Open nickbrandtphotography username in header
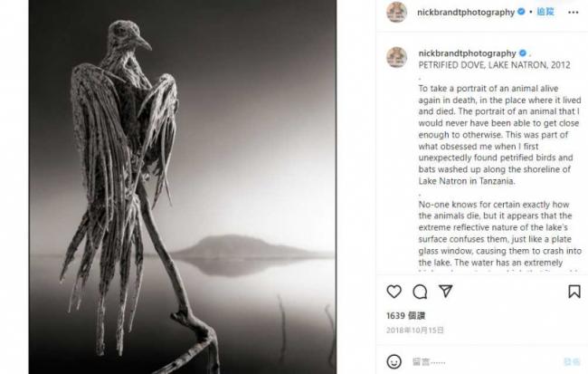Screen dimensions: 588x374 [466, 13]
